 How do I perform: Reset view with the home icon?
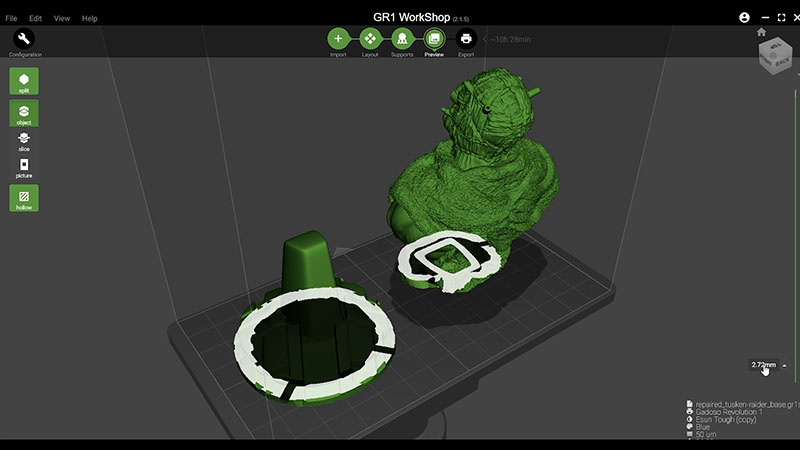pos(762,32)
